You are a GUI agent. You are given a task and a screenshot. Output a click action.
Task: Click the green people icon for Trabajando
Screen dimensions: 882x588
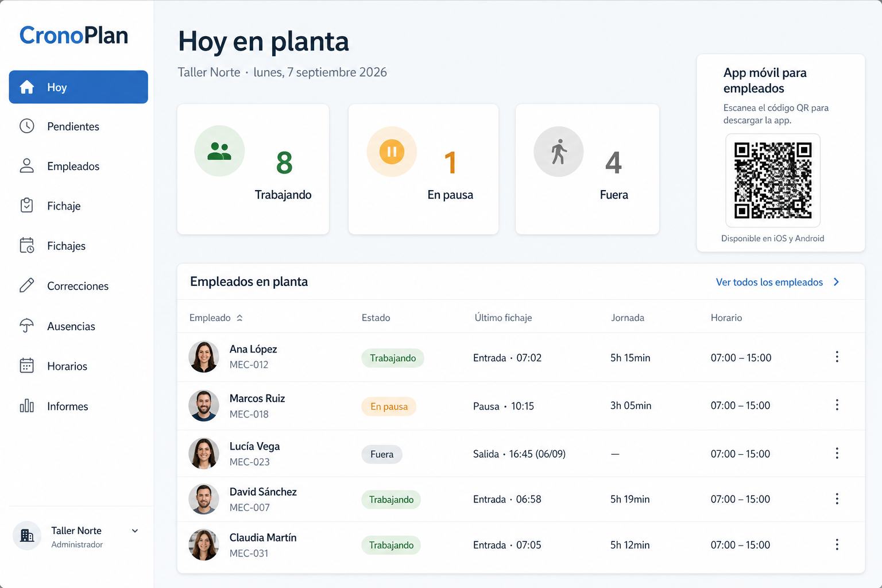pyautogui.click(x=219, y=151)
